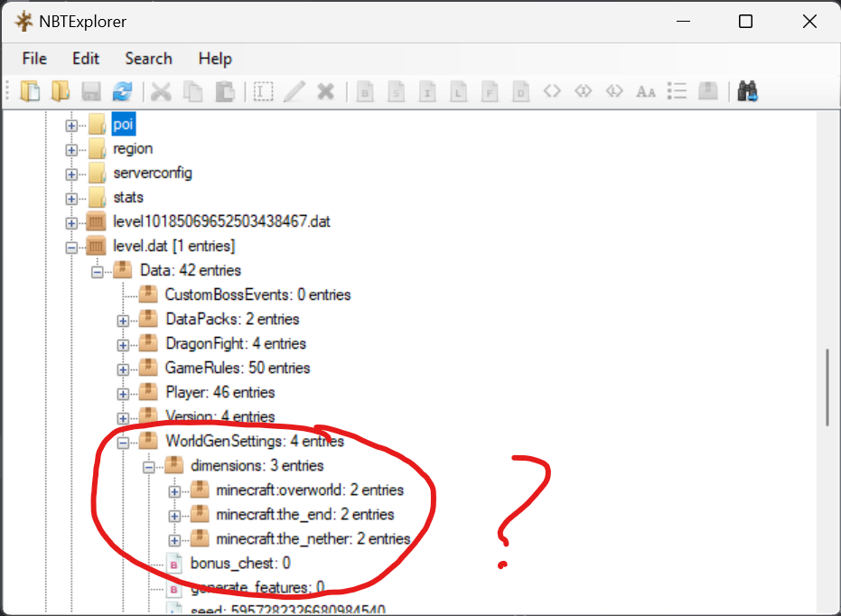The image size is (841, 616).
Task: Minimize the NBTExplorer window
Action: (x=683, y=22)
